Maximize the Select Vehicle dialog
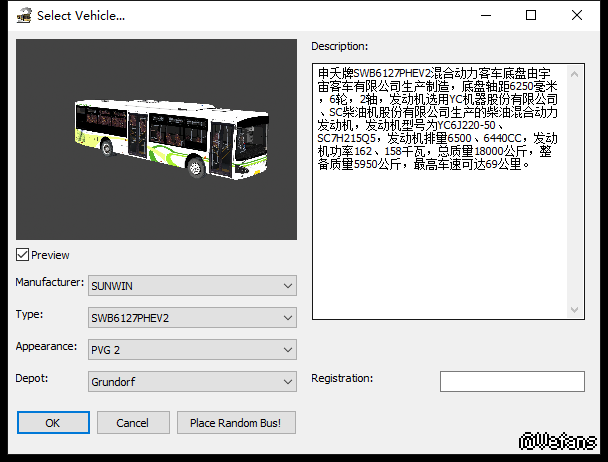The width and height of the screenshot is (608, 462). (x=531, y=15)
